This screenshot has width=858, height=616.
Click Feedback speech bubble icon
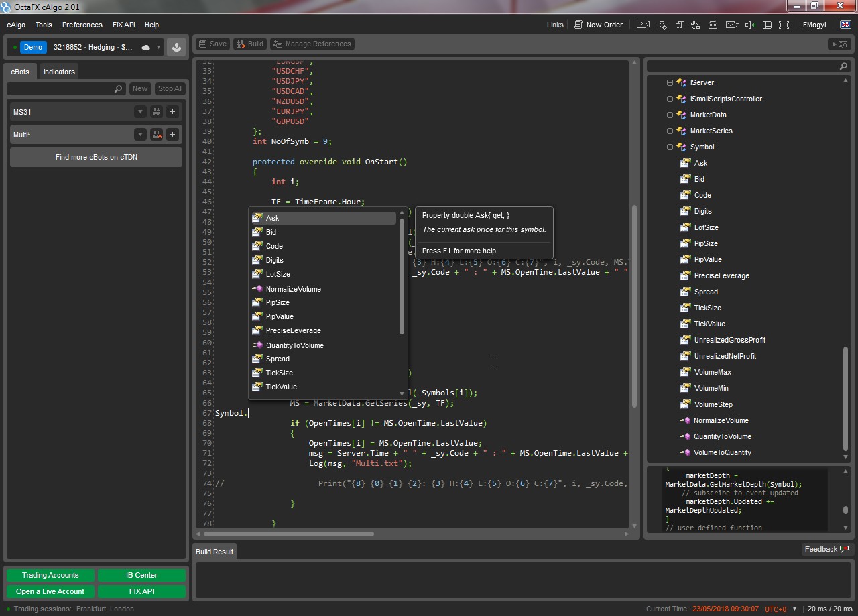(844, 549)
